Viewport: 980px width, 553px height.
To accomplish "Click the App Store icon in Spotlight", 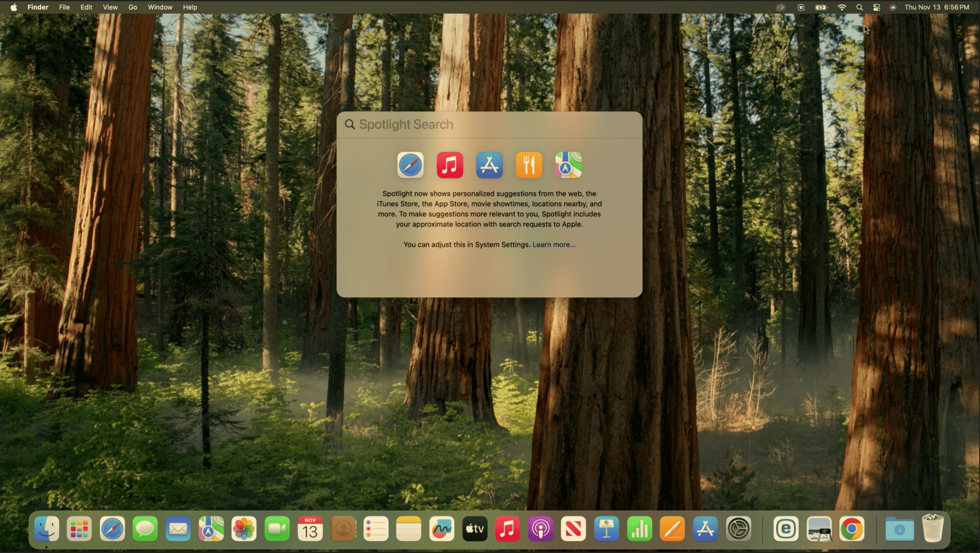I will coord(489,165).
